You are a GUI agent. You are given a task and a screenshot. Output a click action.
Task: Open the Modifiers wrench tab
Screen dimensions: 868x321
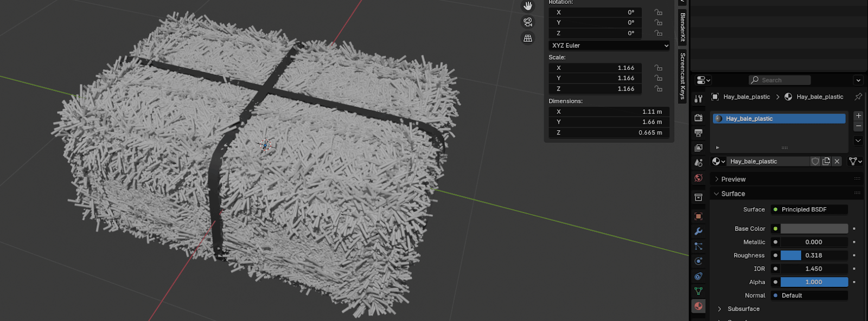coord(698,232)
